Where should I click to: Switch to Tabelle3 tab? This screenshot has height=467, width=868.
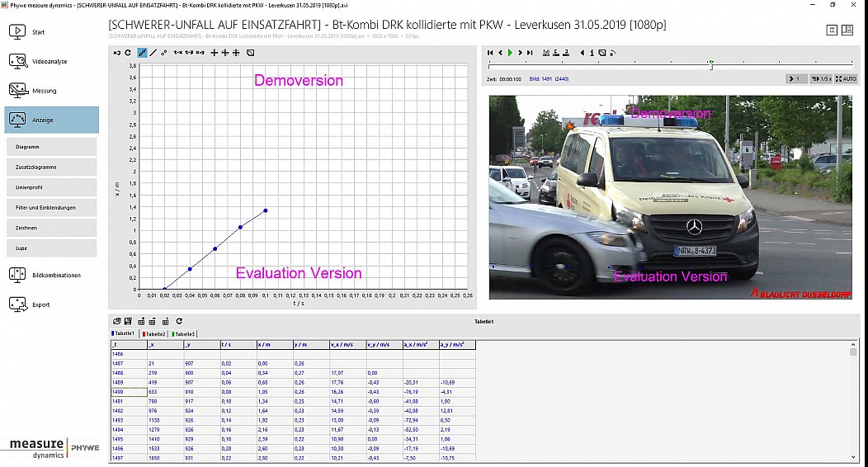[183, 333]
